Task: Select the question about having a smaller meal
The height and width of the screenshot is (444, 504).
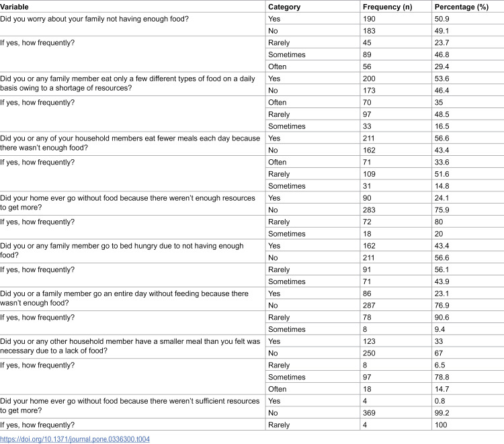Action: tap(130, 346)
